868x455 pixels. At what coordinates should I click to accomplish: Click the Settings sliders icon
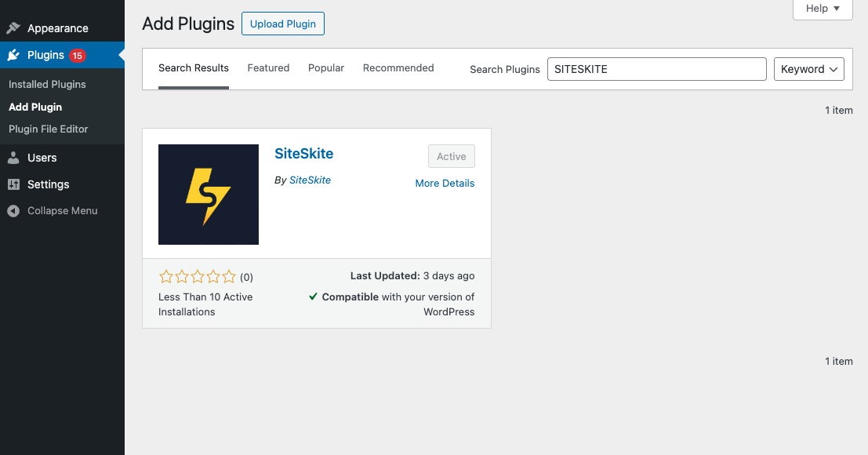tap(13, 184)
